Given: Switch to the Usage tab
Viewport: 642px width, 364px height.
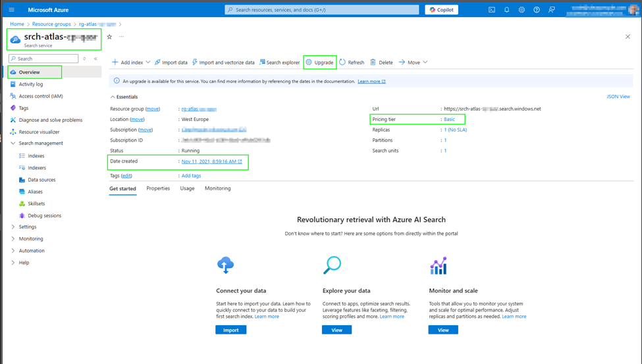Looking at the screenshot, I should pyautogui.click(x=187, y=188).
